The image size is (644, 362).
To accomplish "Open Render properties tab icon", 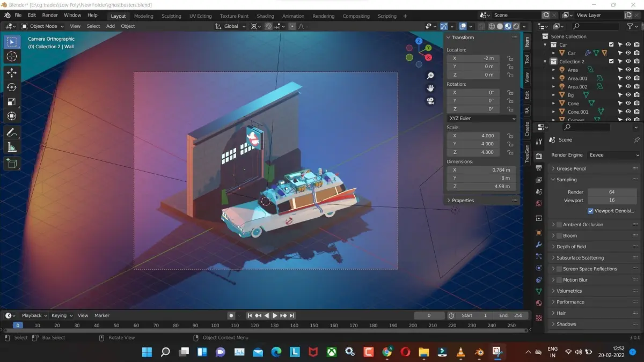I will [539, 156].
